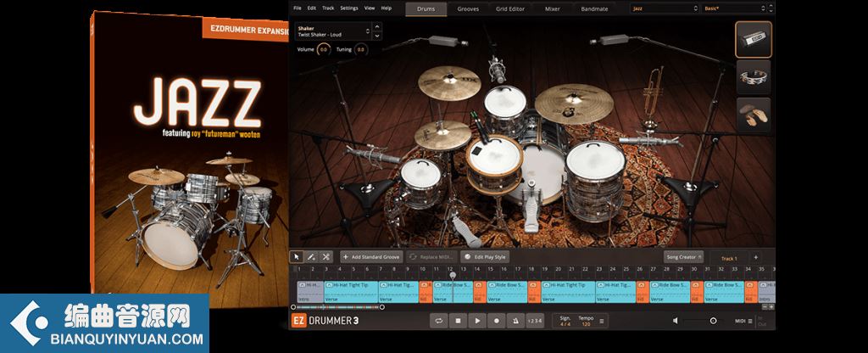Select the Intro block at bar 1
Screen dimensions: 868x353
coord(310,292)
